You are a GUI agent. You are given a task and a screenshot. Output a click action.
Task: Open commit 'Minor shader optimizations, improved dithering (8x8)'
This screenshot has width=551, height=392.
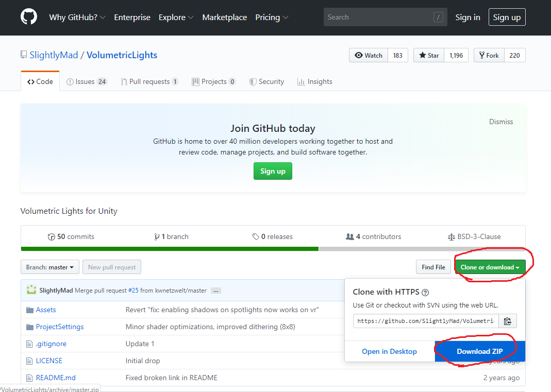pyautogui.click(x=210, y=327)
